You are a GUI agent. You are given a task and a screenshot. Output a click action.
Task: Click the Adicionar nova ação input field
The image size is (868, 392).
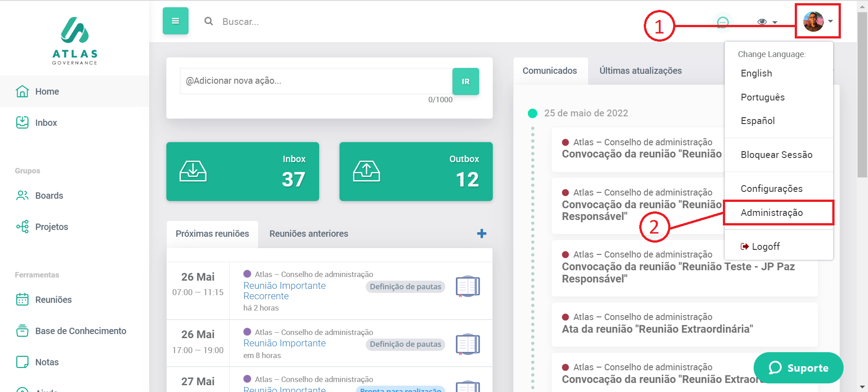[316, 81]
